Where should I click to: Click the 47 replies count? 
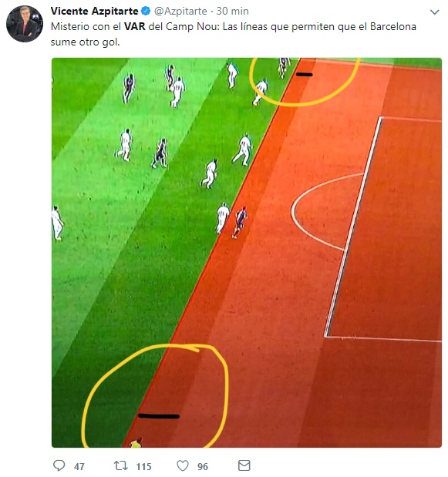tap(79, 466)
